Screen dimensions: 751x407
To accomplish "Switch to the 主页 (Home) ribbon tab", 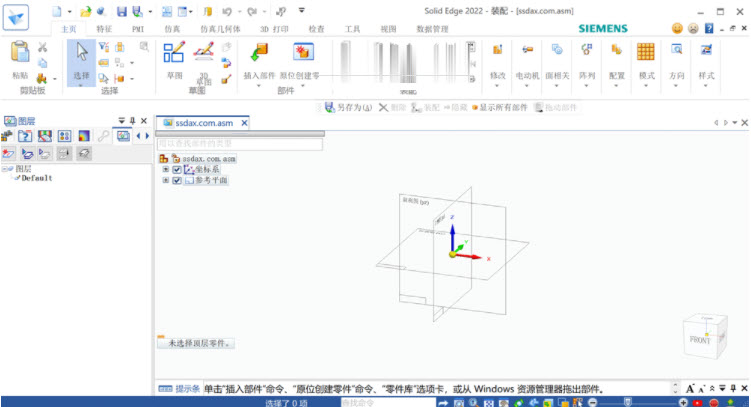I will click(x=69, y=29).
